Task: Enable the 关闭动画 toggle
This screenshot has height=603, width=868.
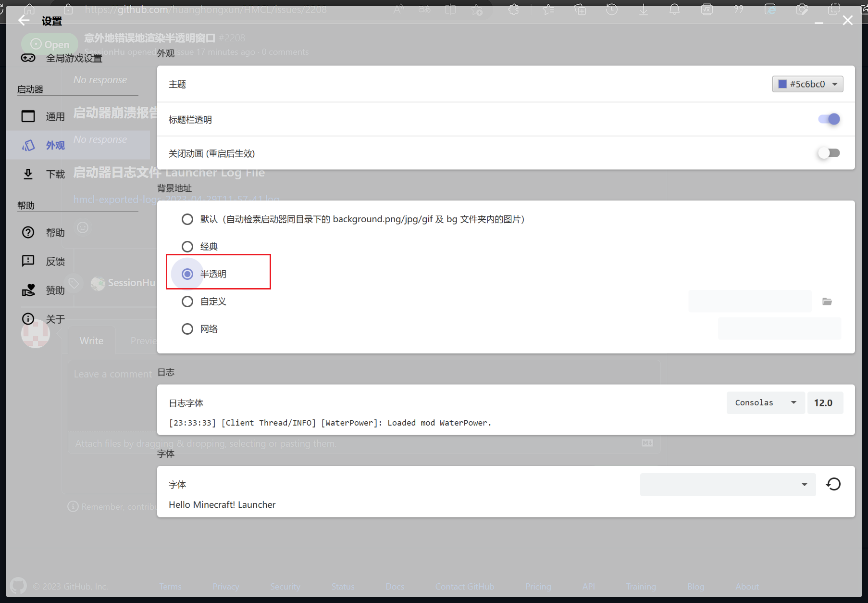Action: 829,152
